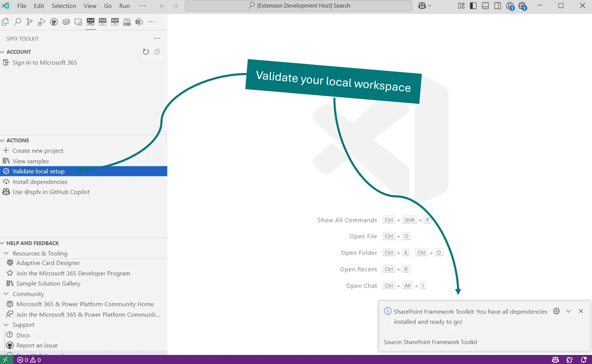592x364 pixels.
Task: Show hidden menu bar items ellipsis
Action: 143,6
